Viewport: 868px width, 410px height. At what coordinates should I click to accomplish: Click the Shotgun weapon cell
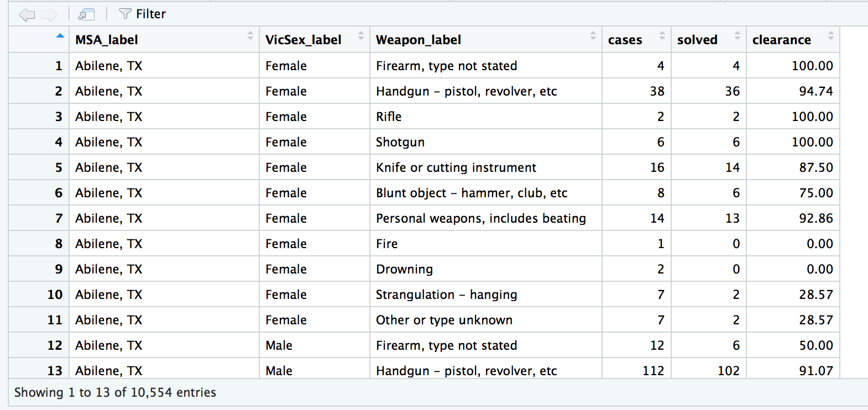click(x=400, y=142)
